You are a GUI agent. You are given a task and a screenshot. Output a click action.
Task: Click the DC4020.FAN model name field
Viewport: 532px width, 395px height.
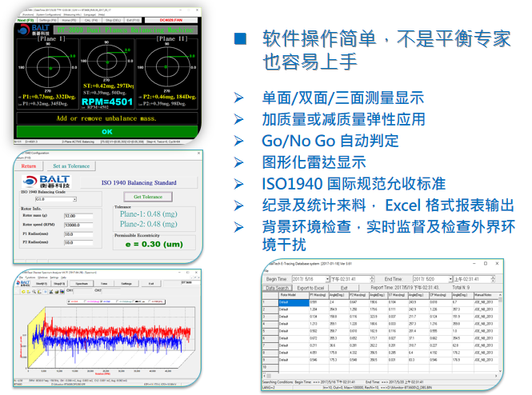(x=171, y=20)
